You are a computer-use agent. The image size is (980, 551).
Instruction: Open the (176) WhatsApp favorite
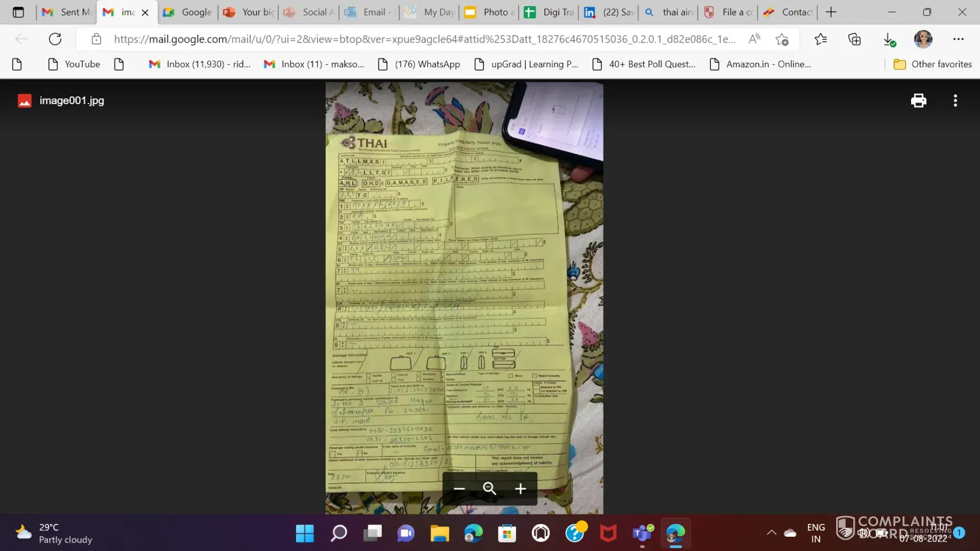(419, 64)
